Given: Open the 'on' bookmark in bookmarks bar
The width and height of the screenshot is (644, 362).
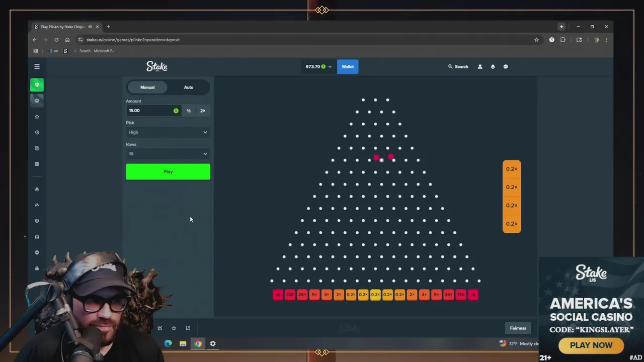Looking at the screenshot, I should click(x=52, y=51).
